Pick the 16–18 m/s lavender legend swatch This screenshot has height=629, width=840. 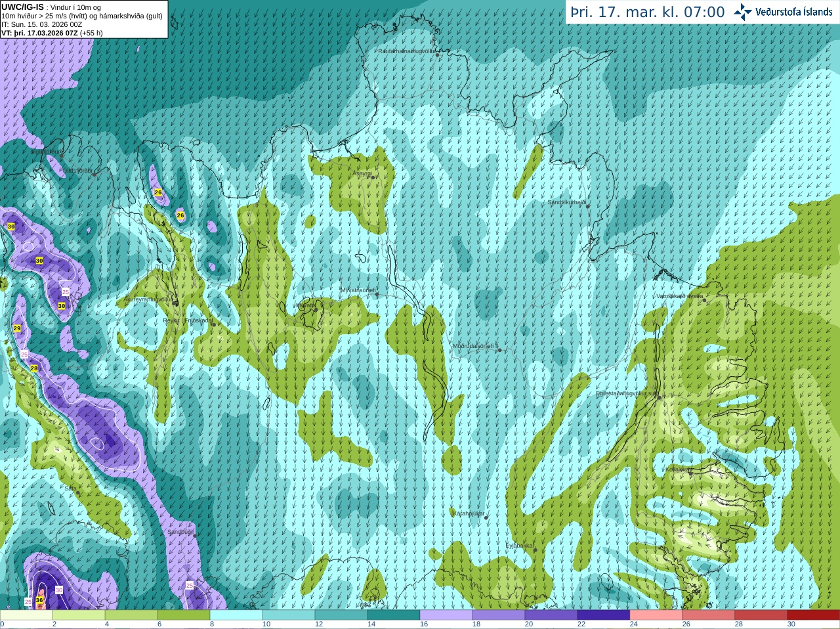tap(446, 615)
